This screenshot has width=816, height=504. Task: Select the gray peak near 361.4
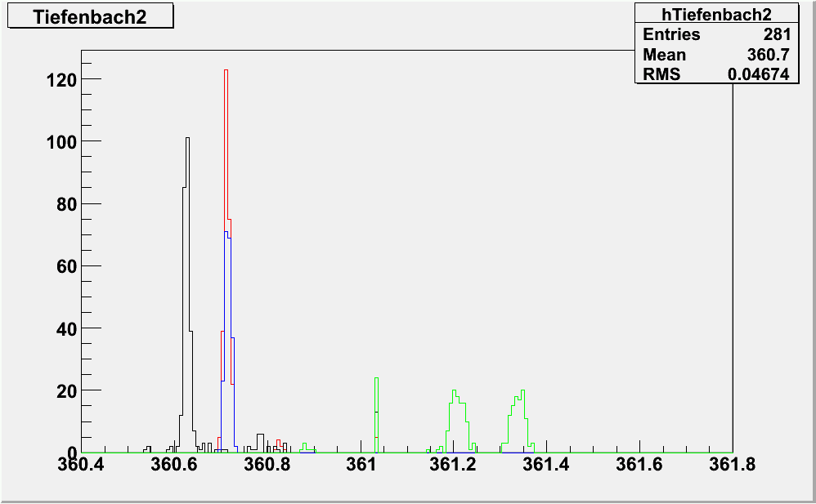click(521, 393)
